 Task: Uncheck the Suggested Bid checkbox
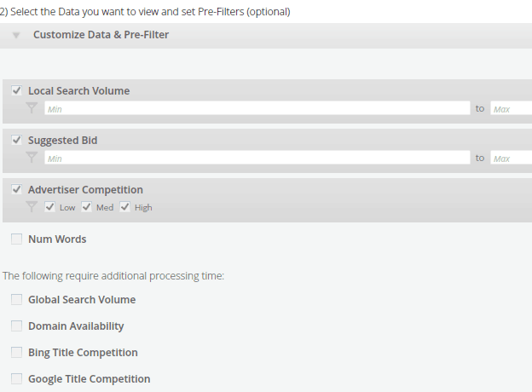(x=17, y=140)
